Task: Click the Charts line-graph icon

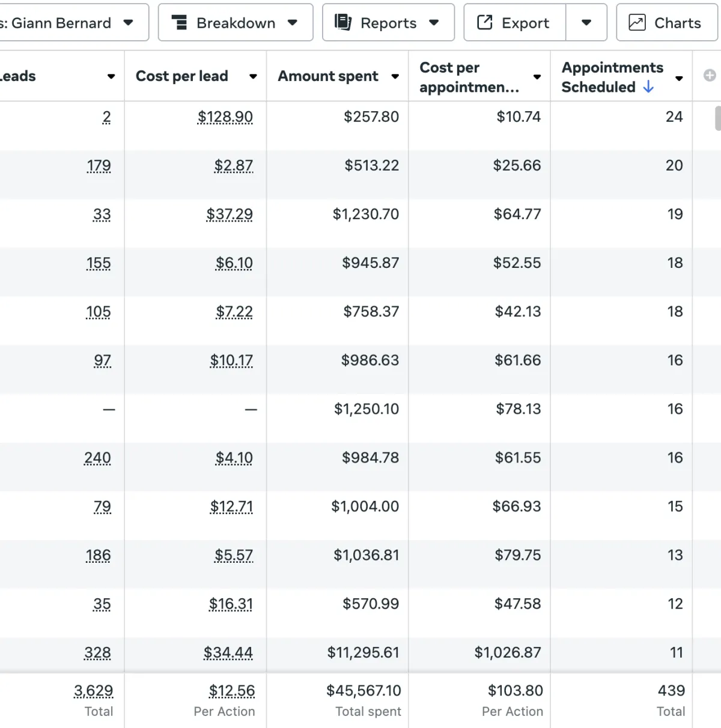Action: (x=637, y=22)
